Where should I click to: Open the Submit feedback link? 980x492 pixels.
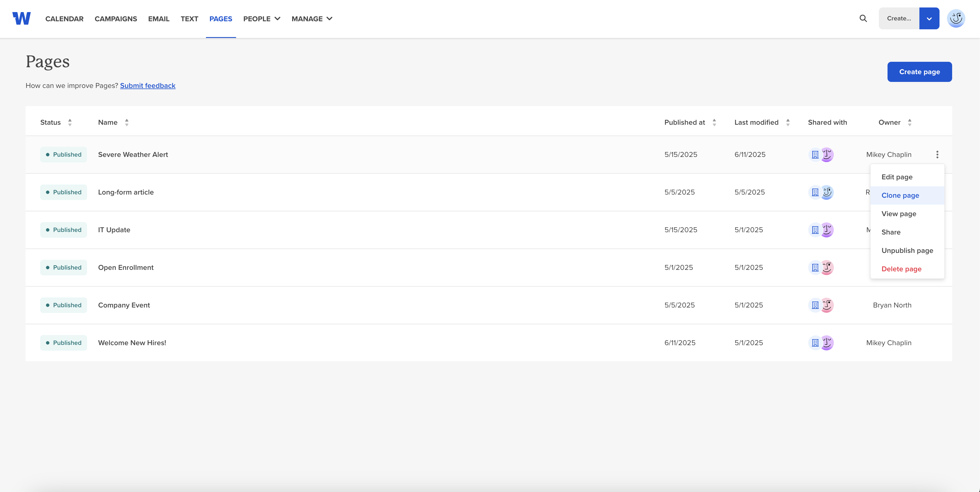click(148, 86)
